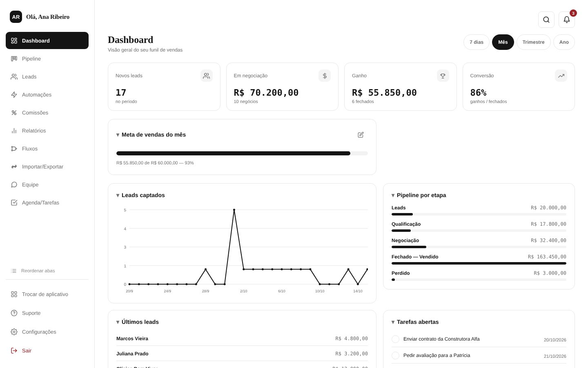The image size is (588, 368).
Task: Click the sales goal progress bar
Action: (242, 153)
